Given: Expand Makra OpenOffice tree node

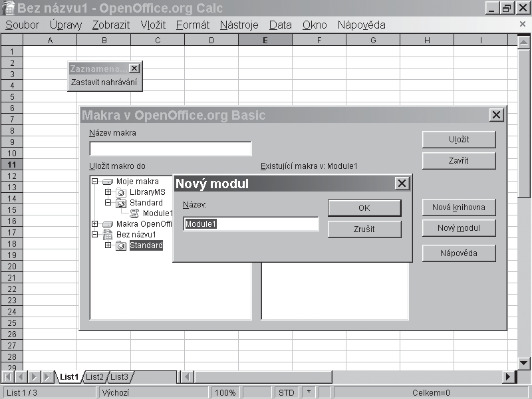Looking at the screenshot, I should (x=94, y=224).
